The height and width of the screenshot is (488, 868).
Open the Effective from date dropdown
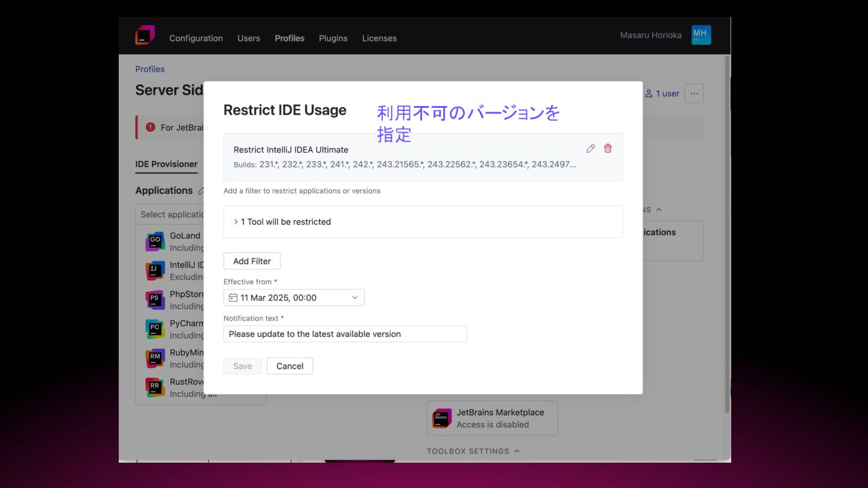[x=294, y=298]
